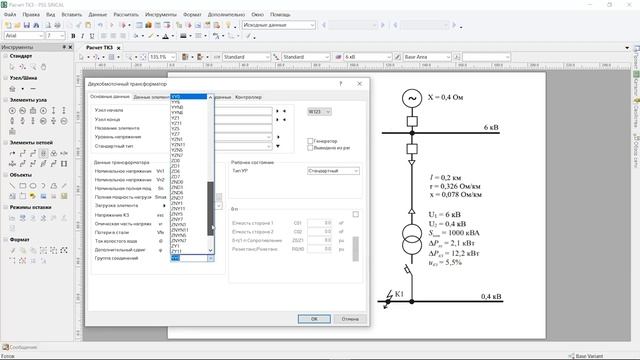
Task: Click the picture object icon in Объекты
Action: tap(43, 196)
